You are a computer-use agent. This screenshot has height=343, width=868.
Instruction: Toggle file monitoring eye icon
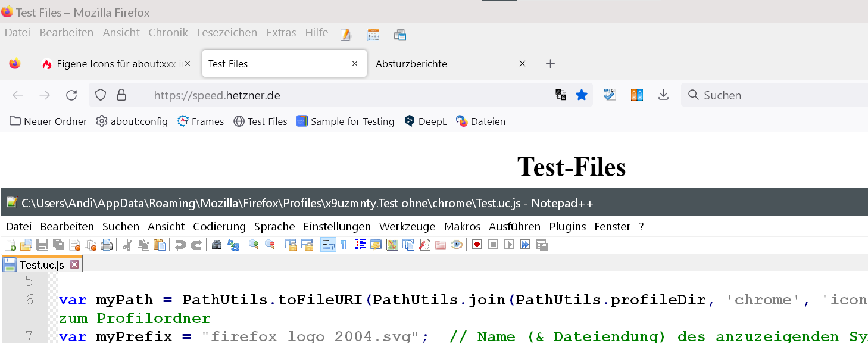pos(457,245)
